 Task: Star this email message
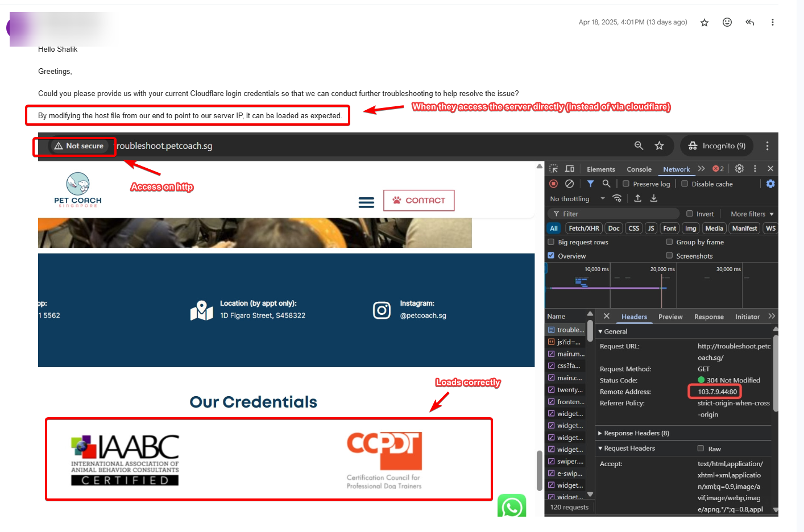[x=704, y=22]
